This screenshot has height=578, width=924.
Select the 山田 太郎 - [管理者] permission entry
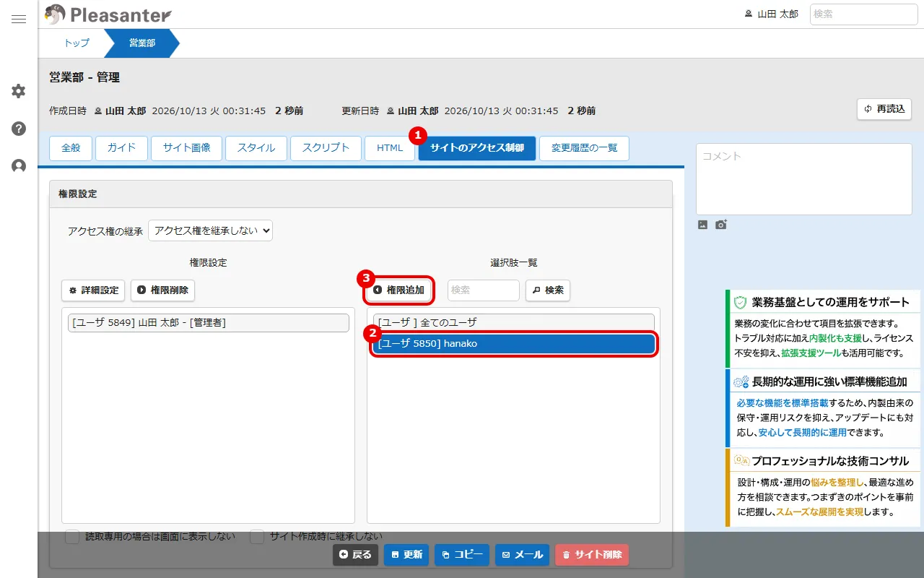[x=209, y=323]
